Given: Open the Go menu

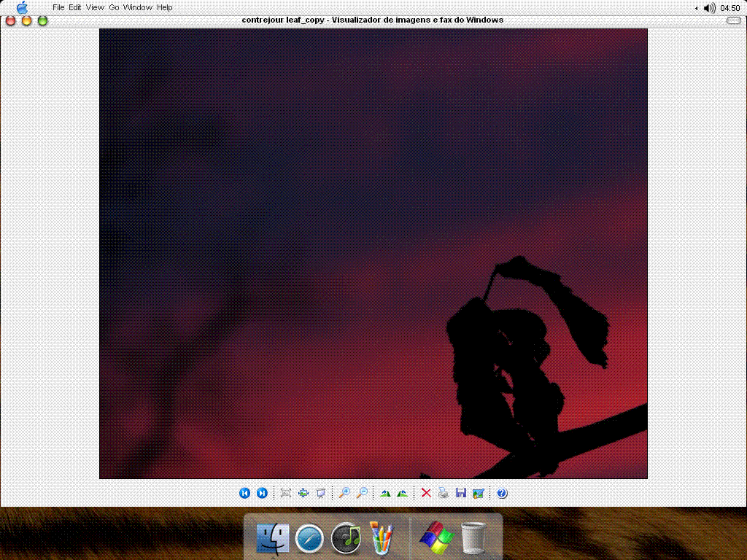Looking at the screenshot, I should 114,7.
